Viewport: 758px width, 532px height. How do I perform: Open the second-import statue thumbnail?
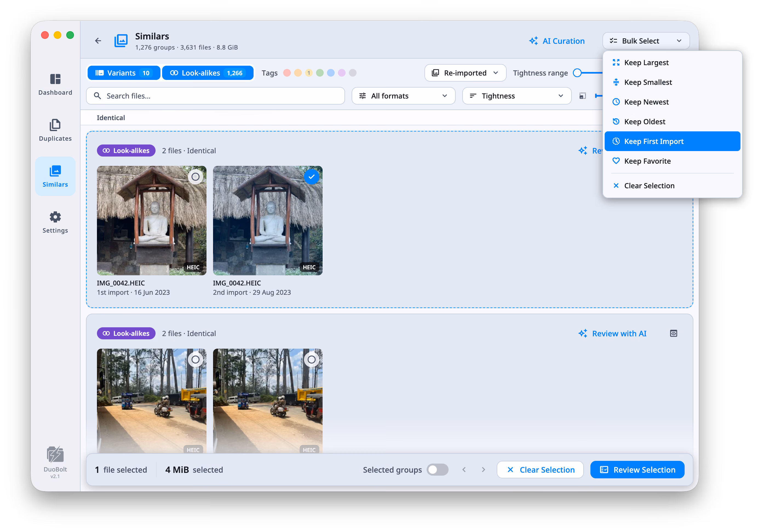[268, 221]
